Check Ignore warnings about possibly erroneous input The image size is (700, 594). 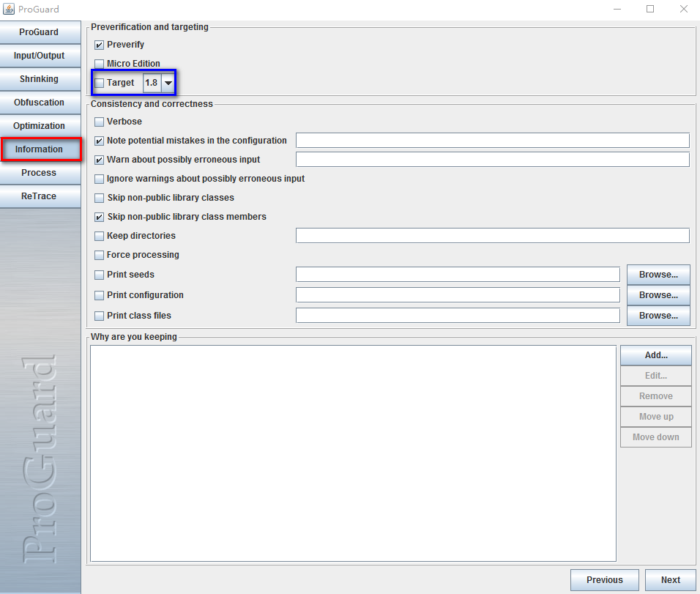(99, 179)
